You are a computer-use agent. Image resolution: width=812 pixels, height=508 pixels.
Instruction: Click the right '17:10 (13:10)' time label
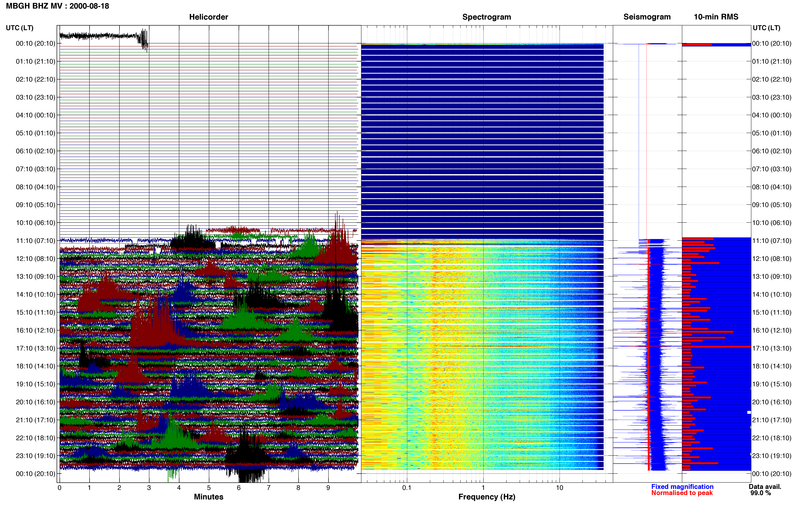772,348
